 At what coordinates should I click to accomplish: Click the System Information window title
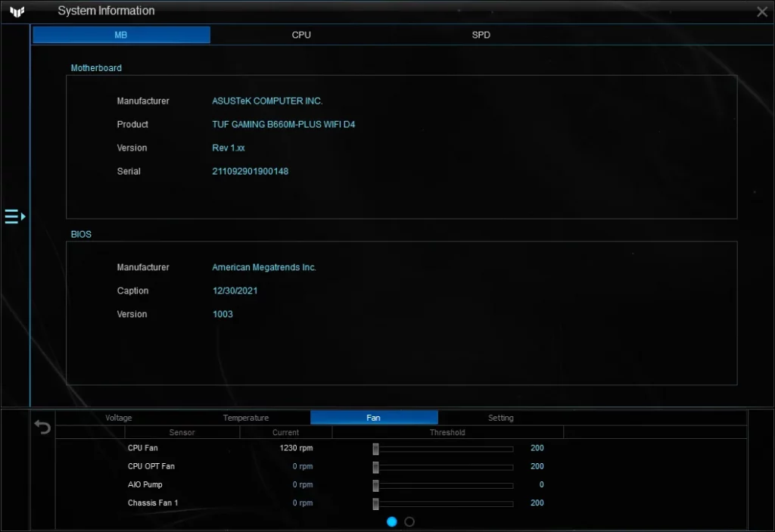tap(106, 11)
